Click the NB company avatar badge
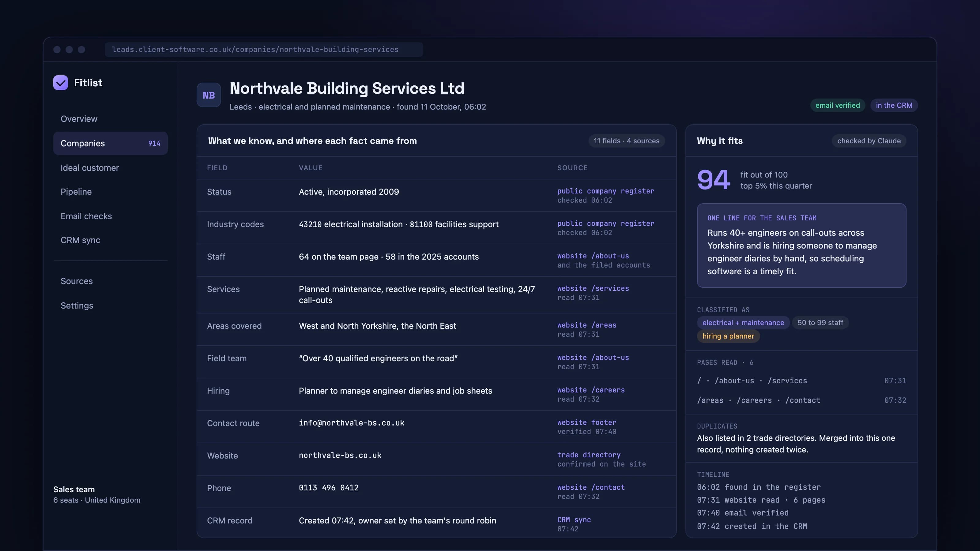Image resolution: width=980 pixels, height=551 pixels. [x=209, y=95]
